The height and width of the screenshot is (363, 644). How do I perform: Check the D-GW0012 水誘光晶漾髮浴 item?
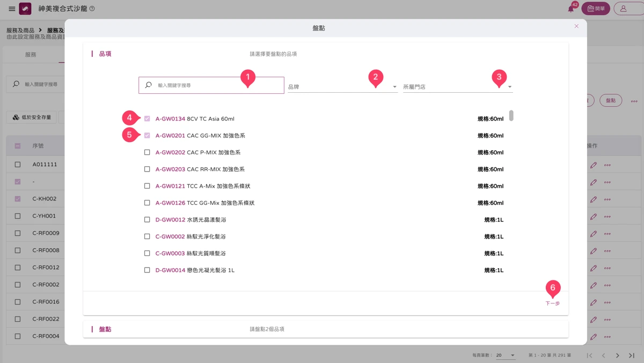147,220
